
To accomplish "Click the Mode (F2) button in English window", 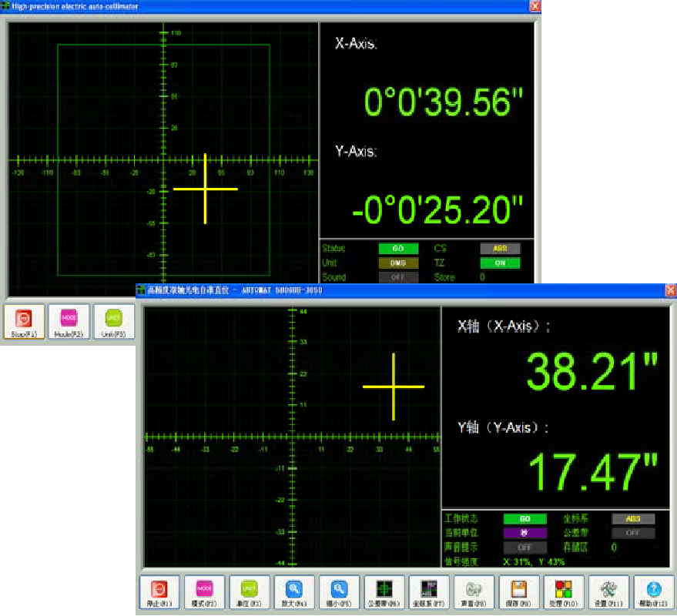I will tap(69, 322).
